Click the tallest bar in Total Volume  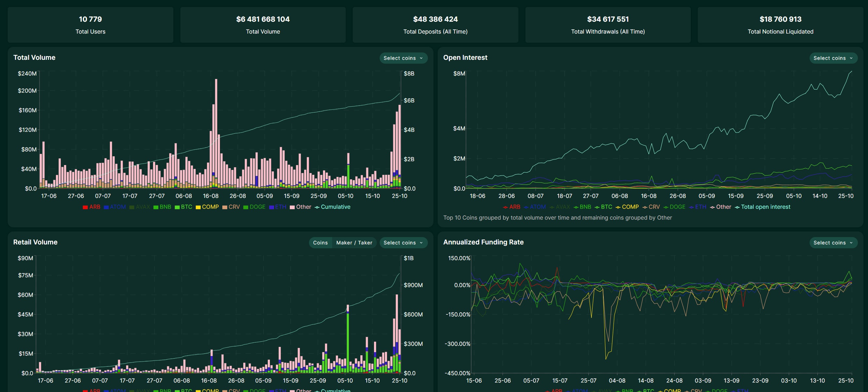(216, 134)
